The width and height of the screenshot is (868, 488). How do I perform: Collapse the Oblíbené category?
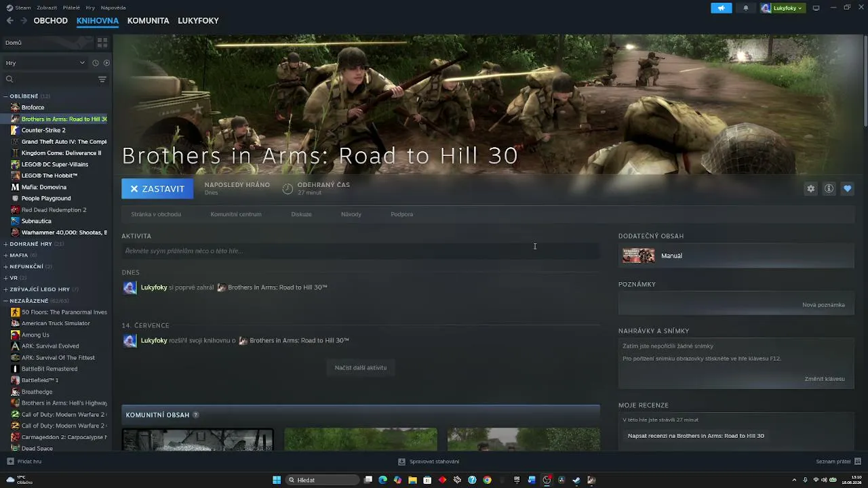[5, 96]
